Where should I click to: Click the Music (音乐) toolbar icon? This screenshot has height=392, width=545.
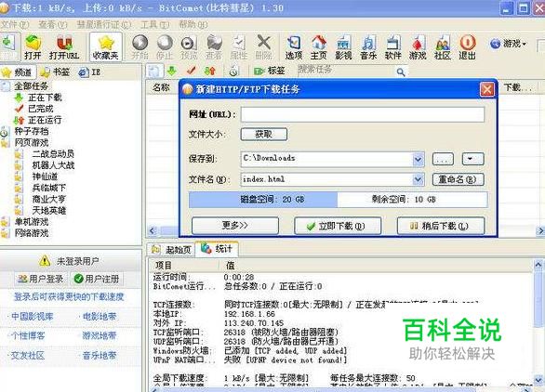click(368, 46)
